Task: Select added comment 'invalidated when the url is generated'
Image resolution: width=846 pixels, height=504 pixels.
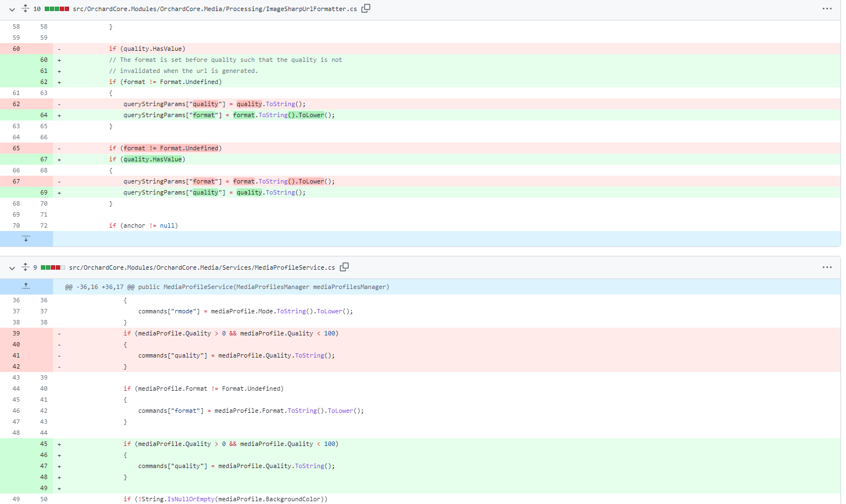Action: pos(183,71)
